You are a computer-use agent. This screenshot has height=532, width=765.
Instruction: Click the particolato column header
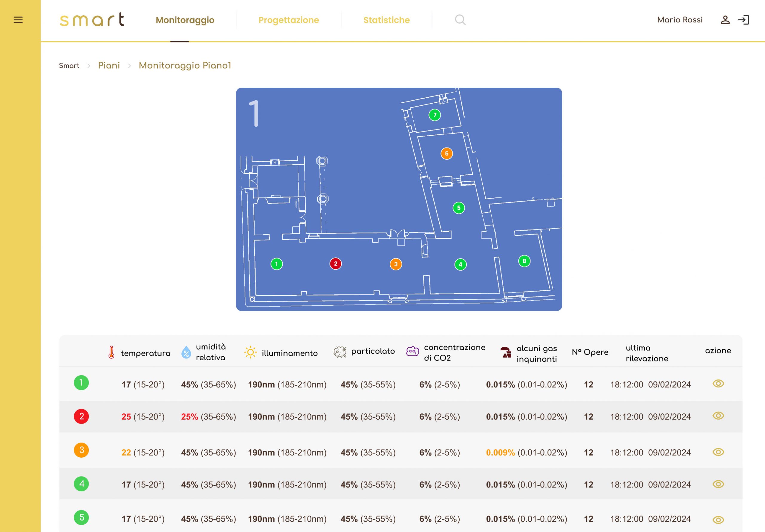(x=373, y=351)
